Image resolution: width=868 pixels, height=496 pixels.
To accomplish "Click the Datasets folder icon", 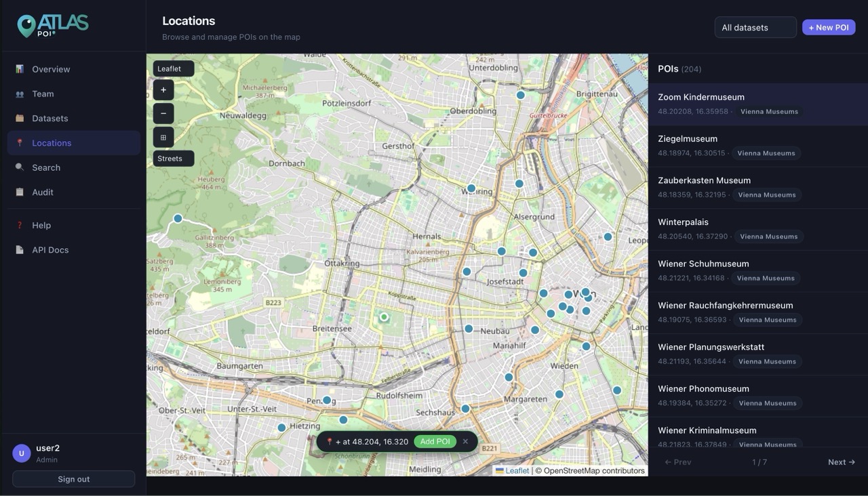I will click(20, 118).
